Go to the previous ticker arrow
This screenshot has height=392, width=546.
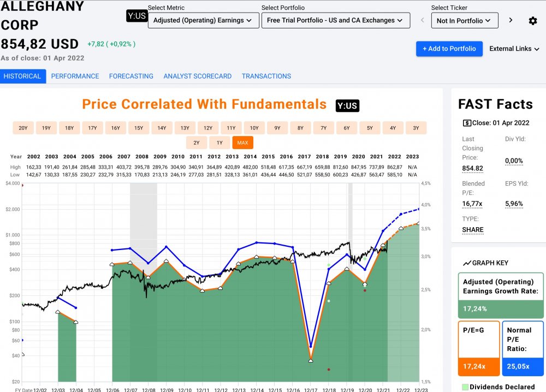tap(422, 20)
